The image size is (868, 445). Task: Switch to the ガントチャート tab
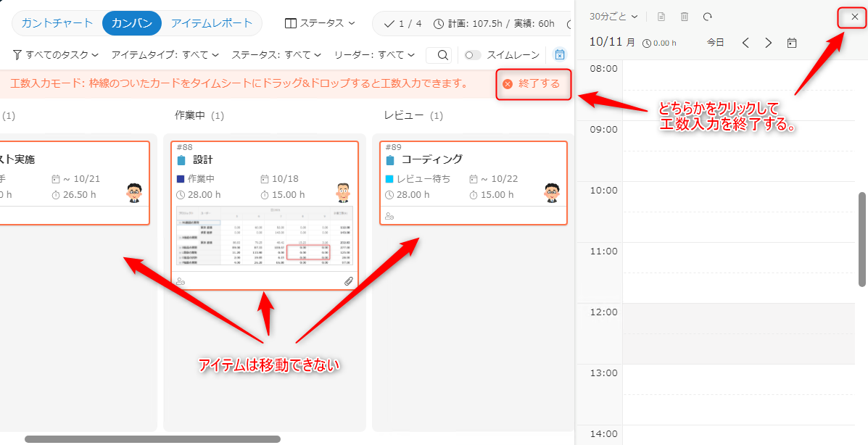57,23
